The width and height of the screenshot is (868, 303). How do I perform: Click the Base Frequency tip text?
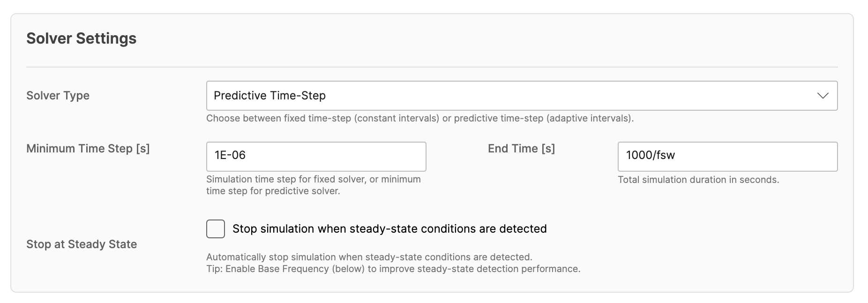pos(393,269)
